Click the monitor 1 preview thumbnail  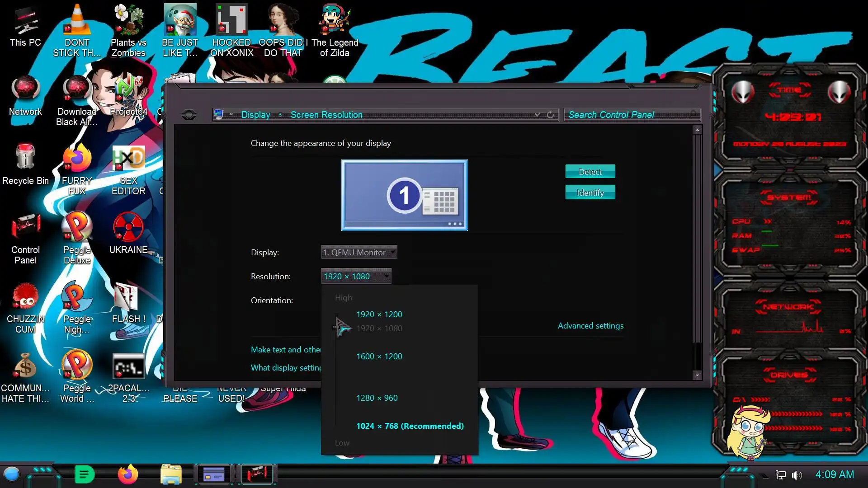click(x=404, y=195)
